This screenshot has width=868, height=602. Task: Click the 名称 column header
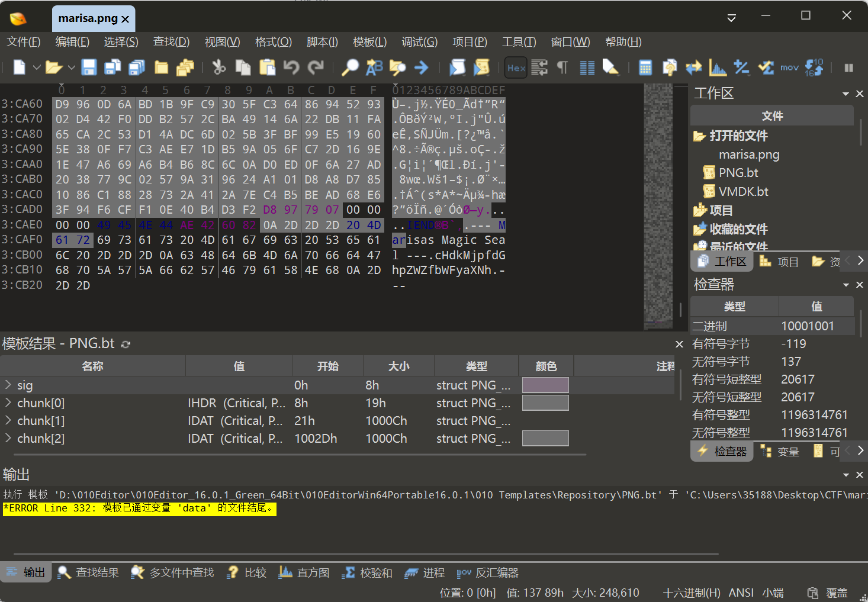93,366
